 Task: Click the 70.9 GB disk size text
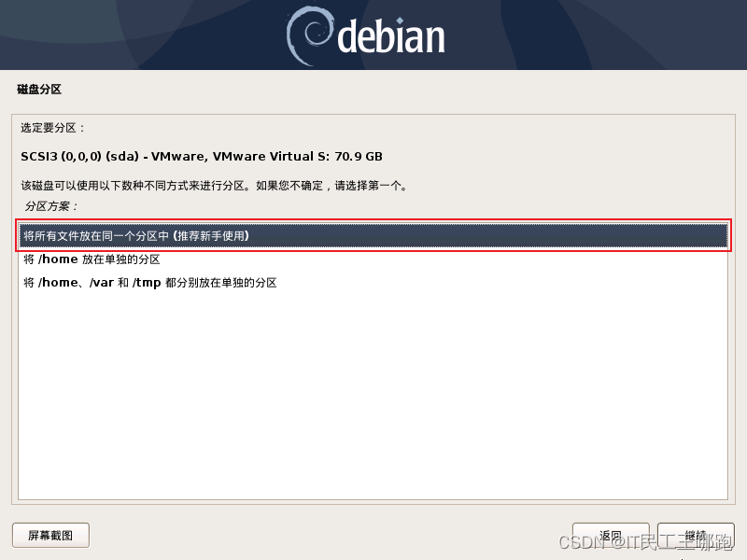[359, 157]
